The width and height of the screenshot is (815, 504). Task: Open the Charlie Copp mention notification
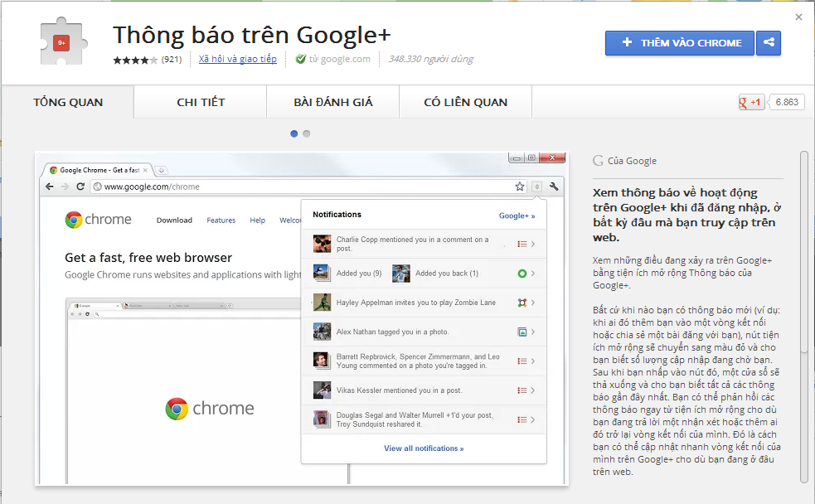coord(424,244)
